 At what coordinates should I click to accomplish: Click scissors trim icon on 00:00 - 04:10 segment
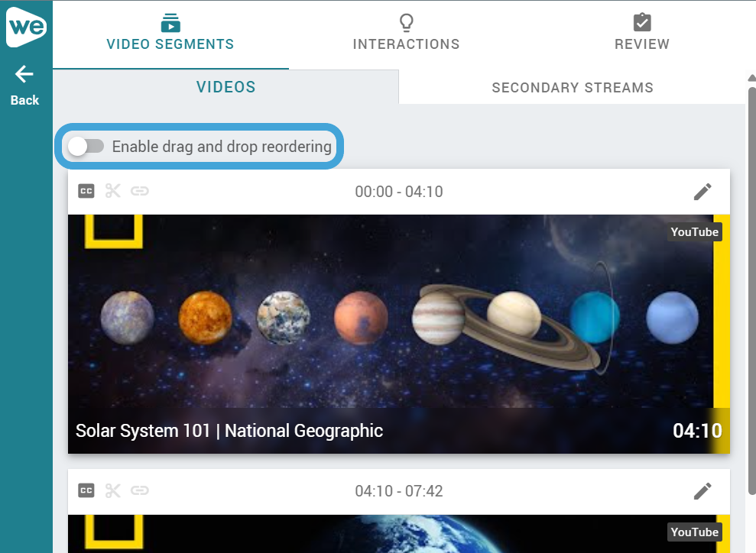click(x=113, y=191)
